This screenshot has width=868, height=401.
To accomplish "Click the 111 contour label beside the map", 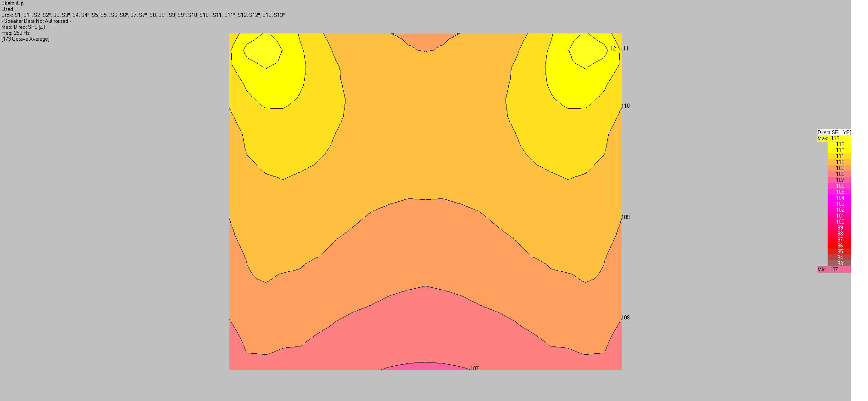I will coord(625,49).
